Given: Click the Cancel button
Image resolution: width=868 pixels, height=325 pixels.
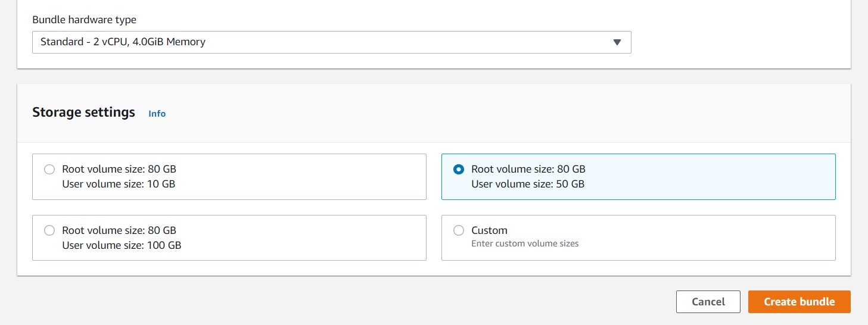Looking at the screenshot, I should coord(708,302).
